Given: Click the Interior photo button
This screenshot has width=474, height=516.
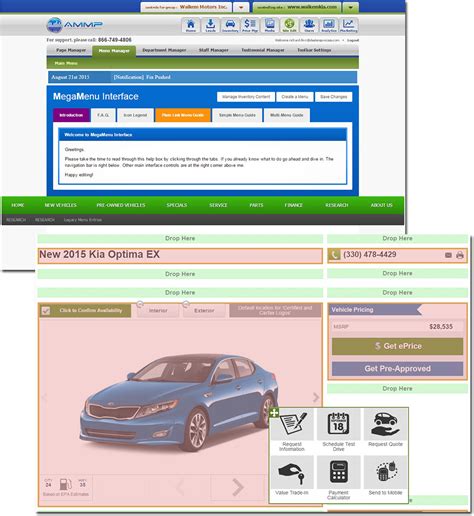Looking at the screenshot, I should 158,311.
